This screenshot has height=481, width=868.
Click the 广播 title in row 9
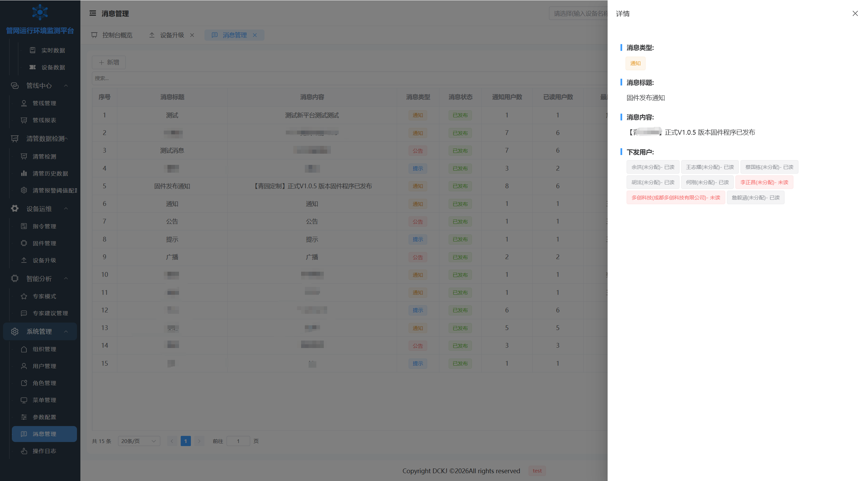172,257
